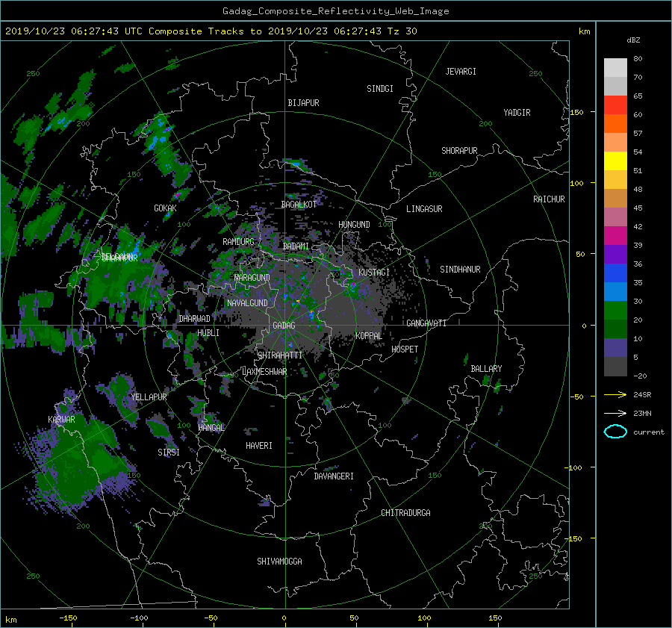The height and width of the screenshot is (628, 672).
Task: Click the BADAMI label
Action: click(x=296, y=246)
